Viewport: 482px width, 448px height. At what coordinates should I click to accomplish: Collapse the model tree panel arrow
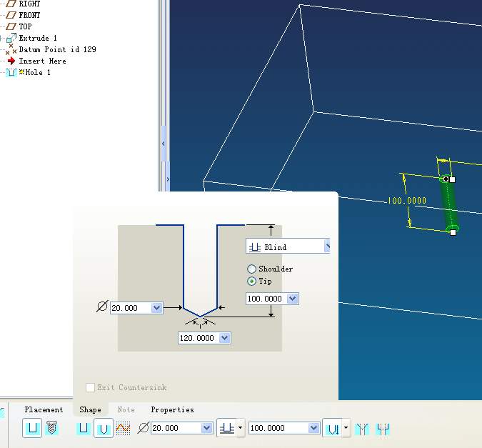click(x=164, y=144)
